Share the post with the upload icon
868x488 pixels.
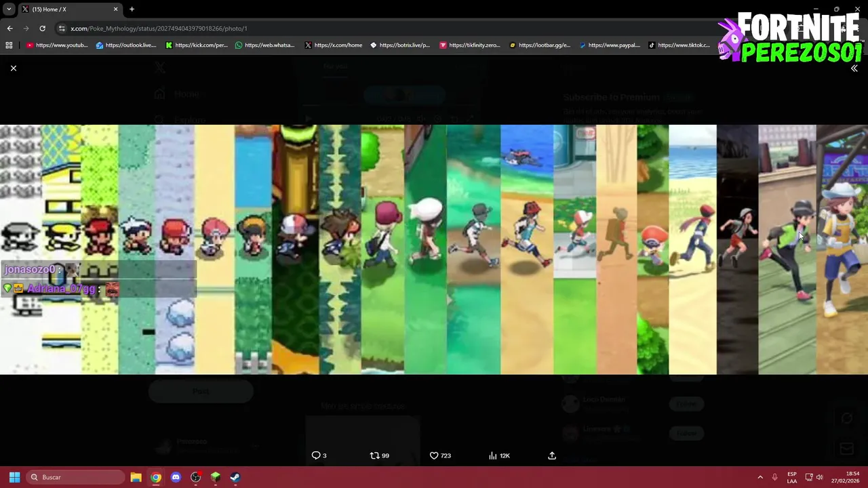coord(552,455)
